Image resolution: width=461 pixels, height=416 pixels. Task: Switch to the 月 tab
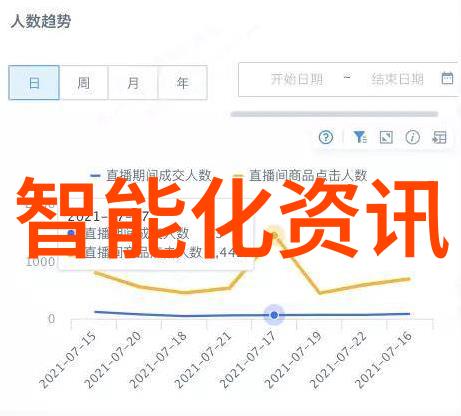click(x=133, y=83)
